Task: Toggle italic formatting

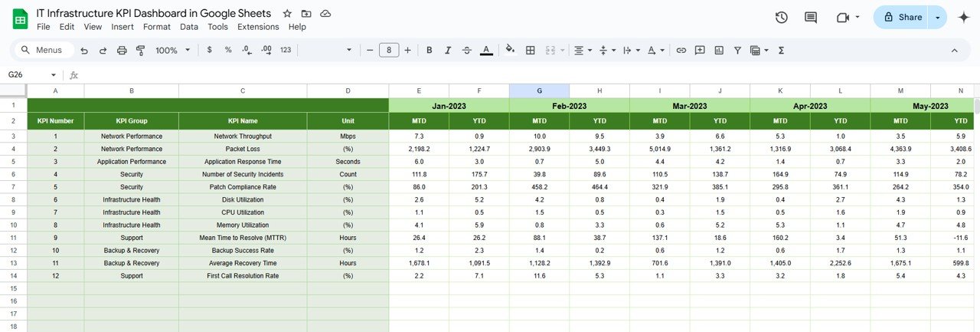Action: point(448,50)
